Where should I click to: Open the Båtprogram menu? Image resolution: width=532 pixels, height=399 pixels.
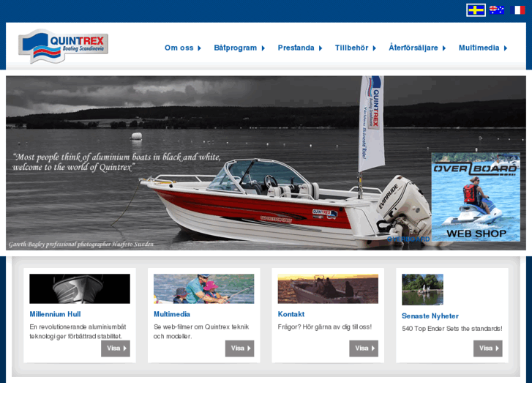(235, 48)
